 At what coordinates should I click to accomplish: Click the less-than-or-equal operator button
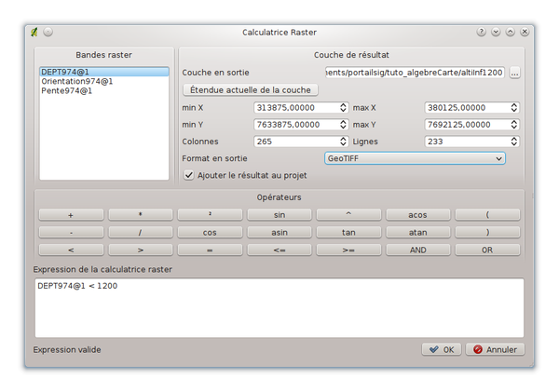pyautogui.click(x=279, y=250)
